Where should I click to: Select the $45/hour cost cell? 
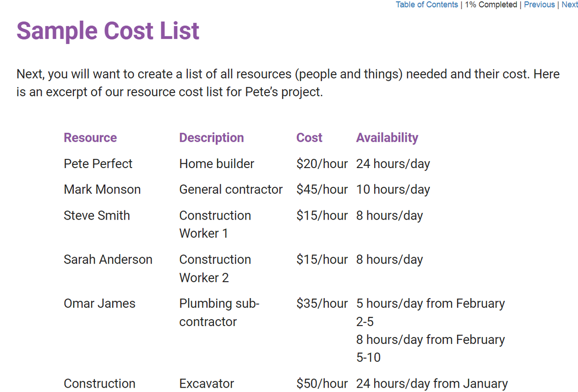pyautogui.click(x=322, y=190)
